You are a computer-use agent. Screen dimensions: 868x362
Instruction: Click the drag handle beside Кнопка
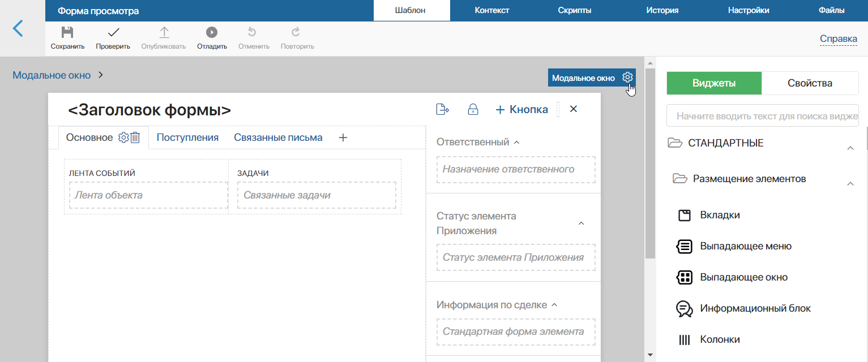(558, 109)
